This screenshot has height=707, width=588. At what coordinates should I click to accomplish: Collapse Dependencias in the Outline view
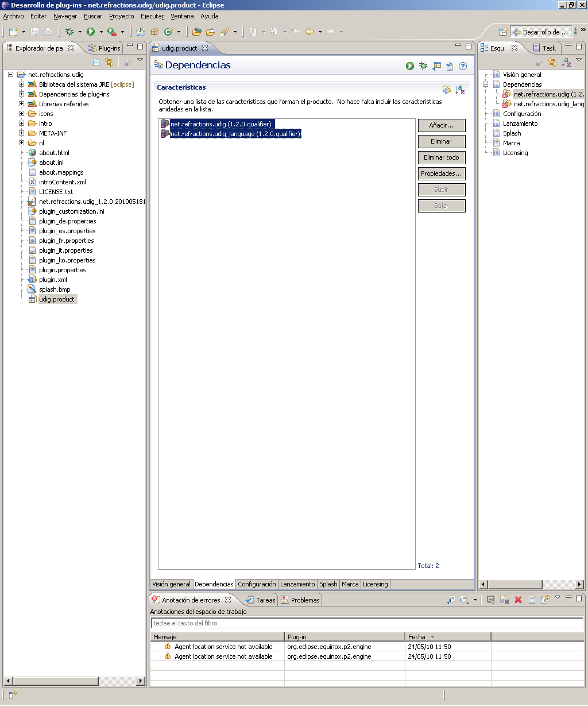[x=485, y=84]
